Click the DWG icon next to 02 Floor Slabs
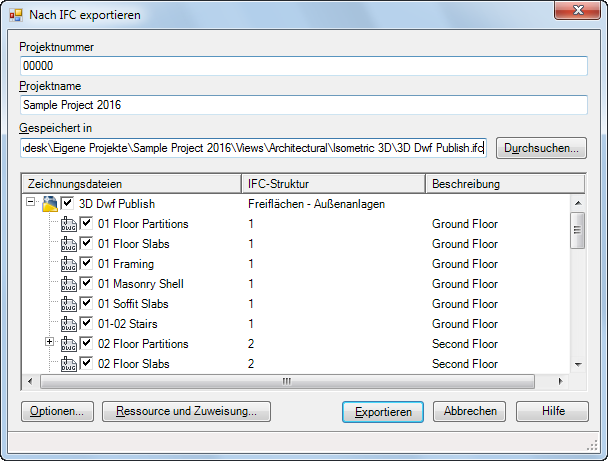This screenshot has width=608, height=461. 69,364
